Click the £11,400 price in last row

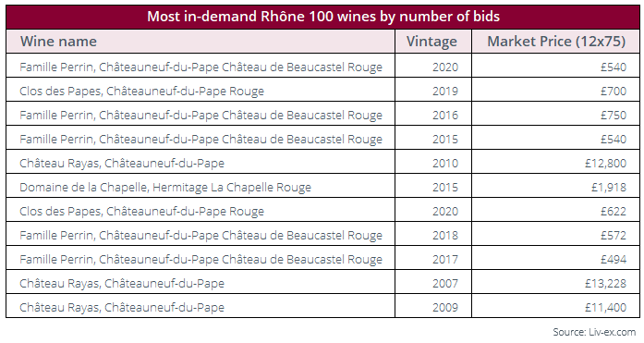coord(606,307)
